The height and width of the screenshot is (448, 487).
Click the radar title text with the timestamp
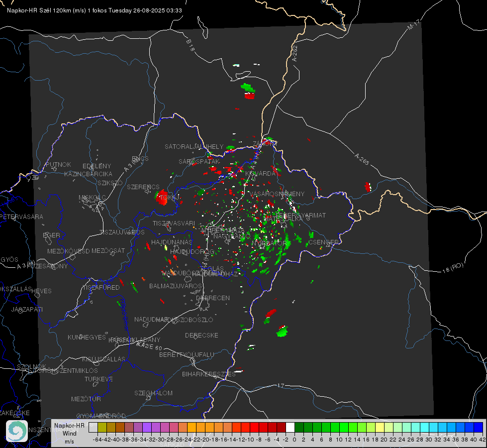(x=95, y=10)
